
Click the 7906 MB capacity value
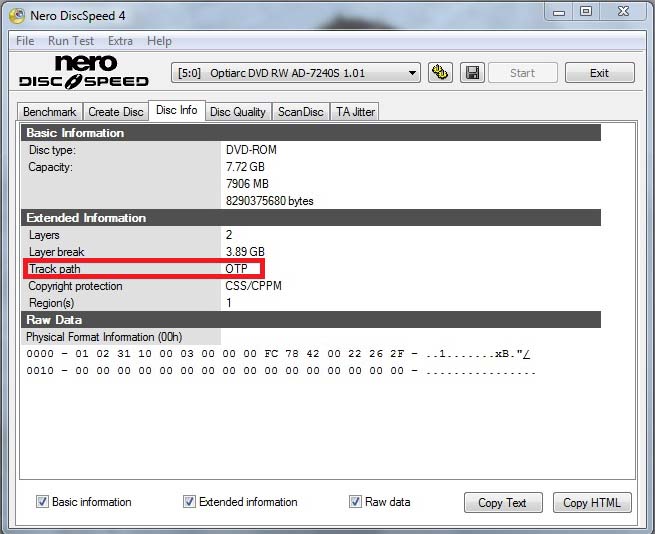(247, 184)
